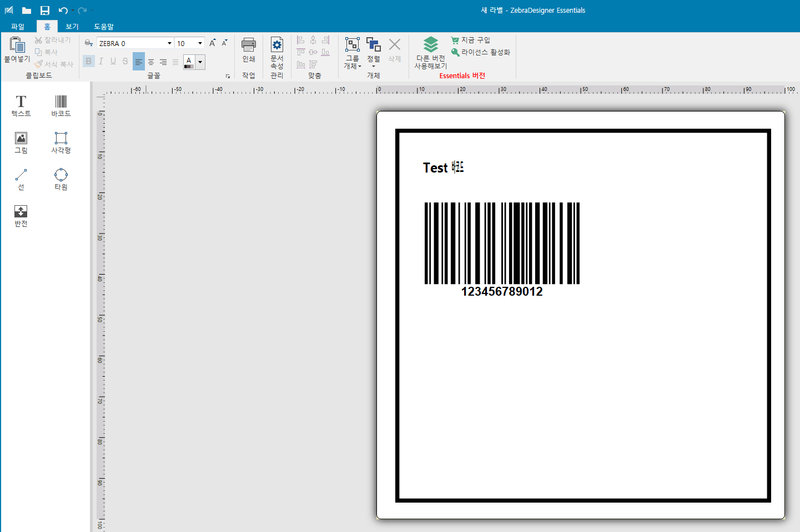The width and height of the screenshot is (800, 532).
Task: Increase font size with the grow font icon
Action: coord(213,43)
